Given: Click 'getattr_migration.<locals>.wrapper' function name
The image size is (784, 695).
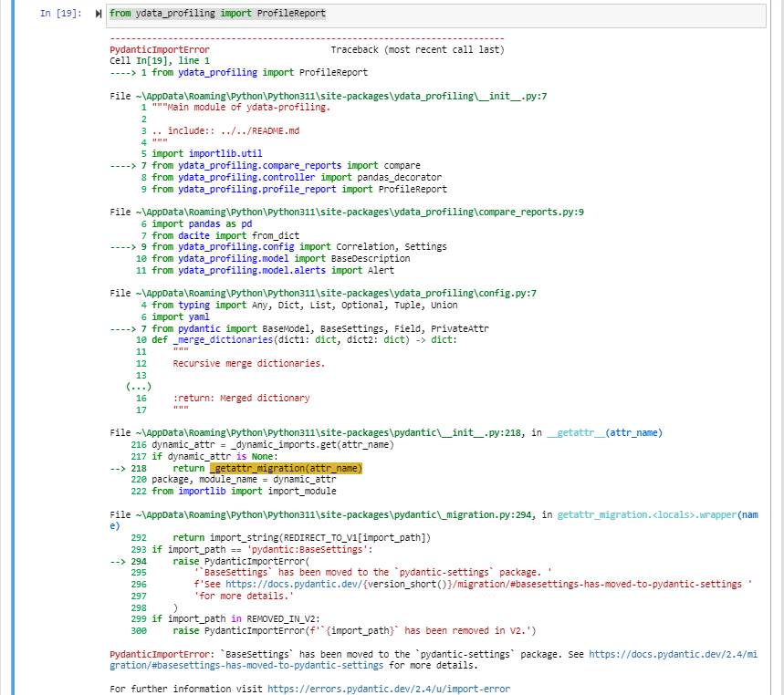Looking at the screenshot, I should tap(647, 514).
